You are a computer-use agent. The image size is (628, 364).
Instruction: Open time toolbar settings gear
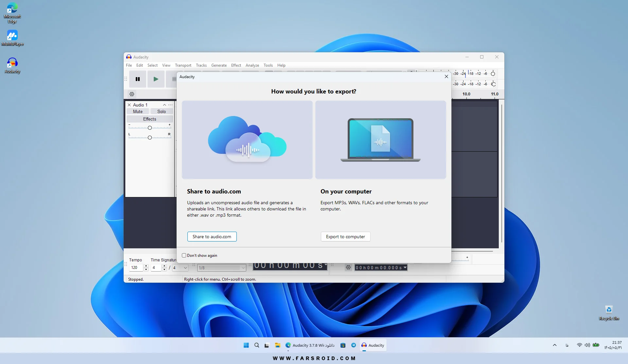click(x=348, y=268)
